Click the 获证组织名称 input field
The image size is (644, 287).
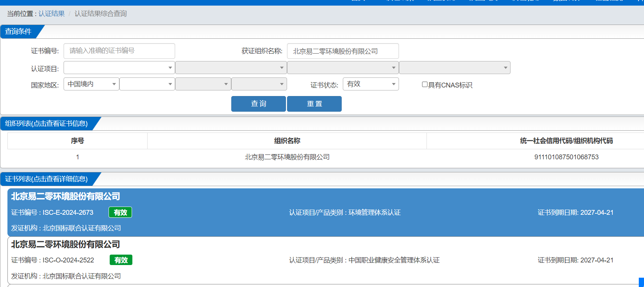point(343,51)
